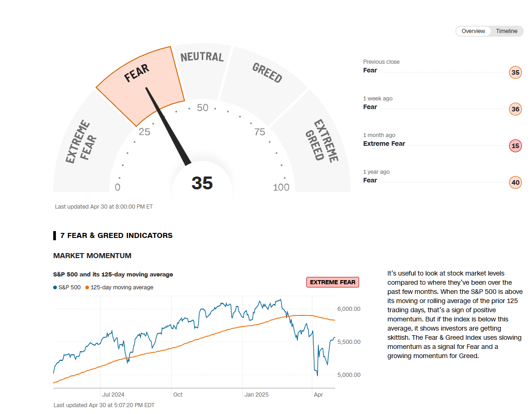Click the 7 Fear & Greed Indicators heading

coord(116,236)
